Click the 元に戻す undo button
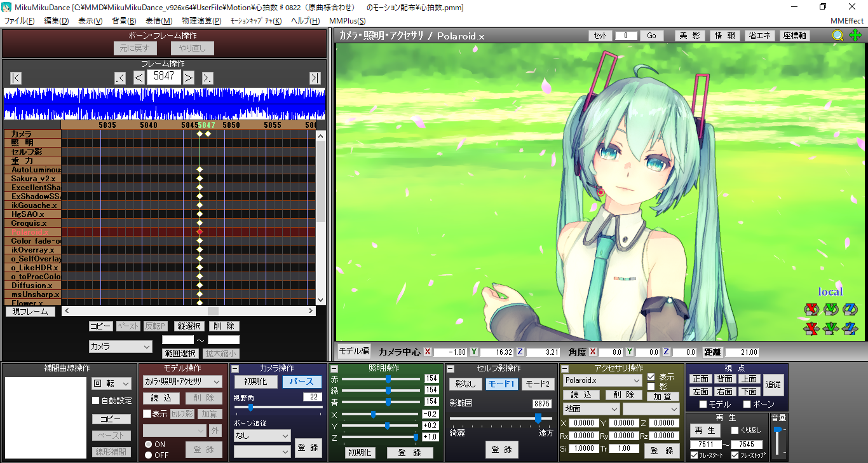This screenshot has height=463, width=868. pyautogui.click(x=134, y=48)
